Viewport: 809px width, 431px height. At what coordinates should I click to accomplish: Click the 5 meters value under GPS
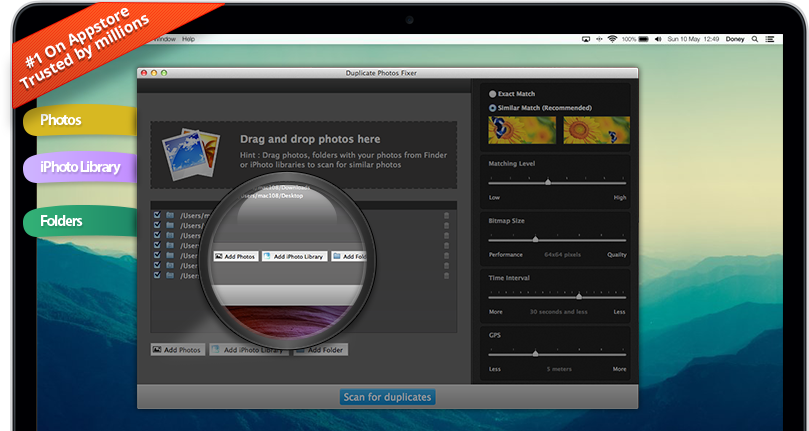[559, 369]
